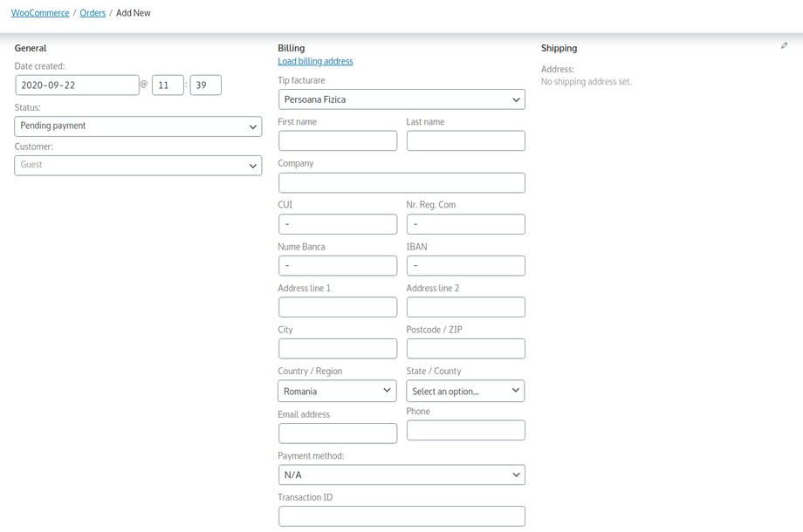803x532 pixels.
Task: Open the Payment method dropdown
Action: click(x=401, y=474)
